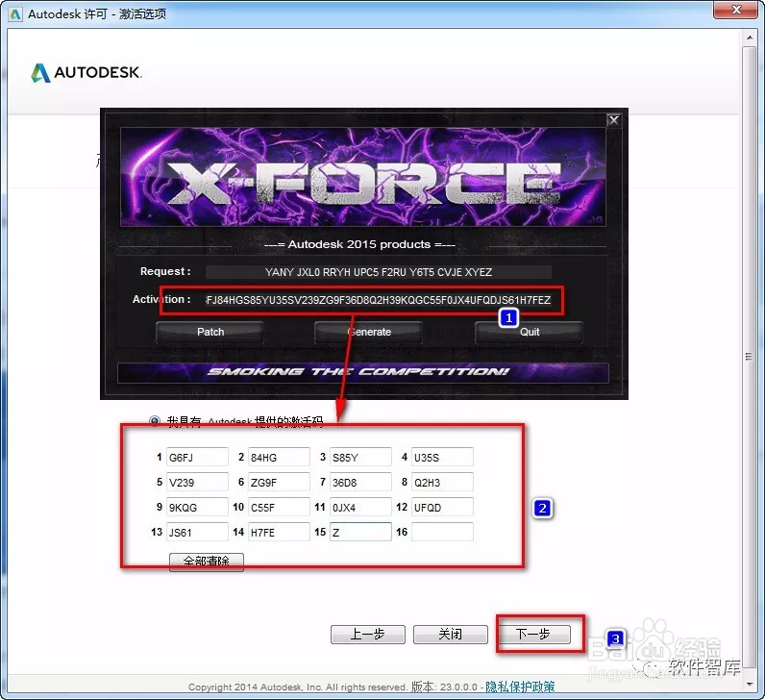Viewport: 765px width, 700px height.
Task: Click the Quit button in X-Force
Action: (x=529, y=332)
